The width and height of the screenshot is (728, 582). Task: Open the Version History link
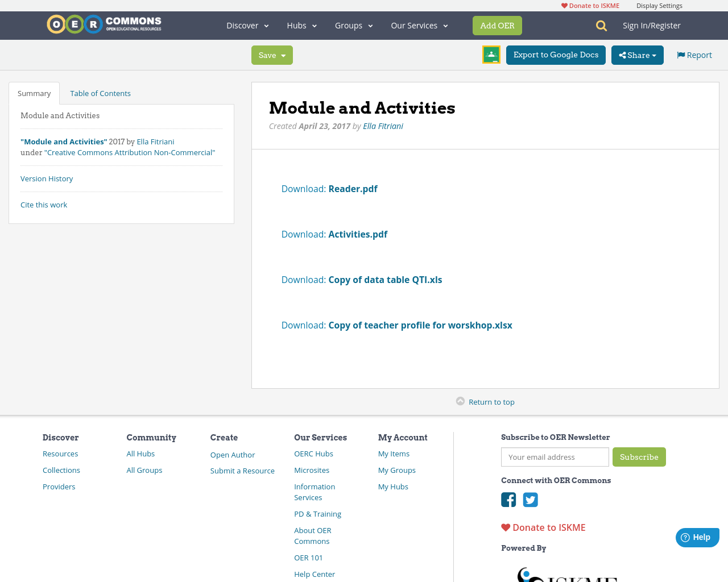(x=47, y=178)
